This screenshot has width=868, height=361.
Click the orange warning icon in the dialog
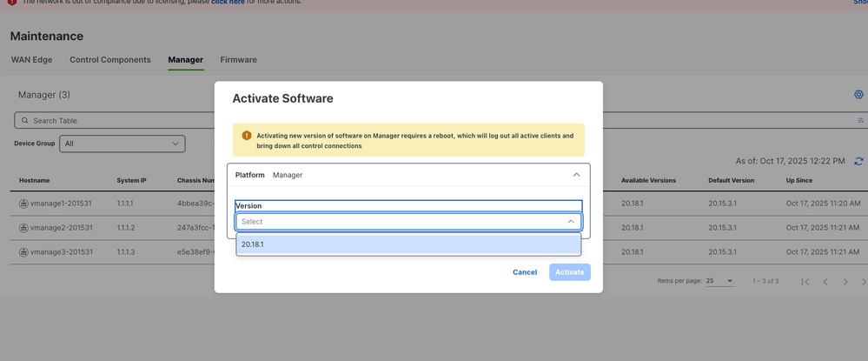tap(247, 136)
